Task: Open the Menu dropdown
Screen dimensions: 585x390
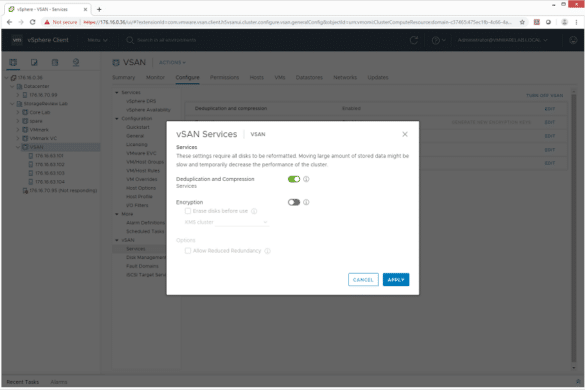Action: (97, 40)
